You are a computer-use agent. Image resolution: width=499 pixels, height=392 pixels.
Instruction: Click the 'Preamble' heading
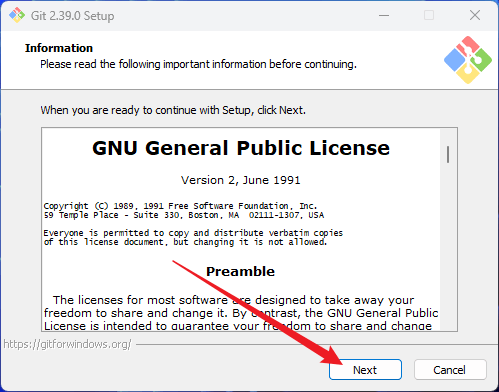tap(240, 271)
